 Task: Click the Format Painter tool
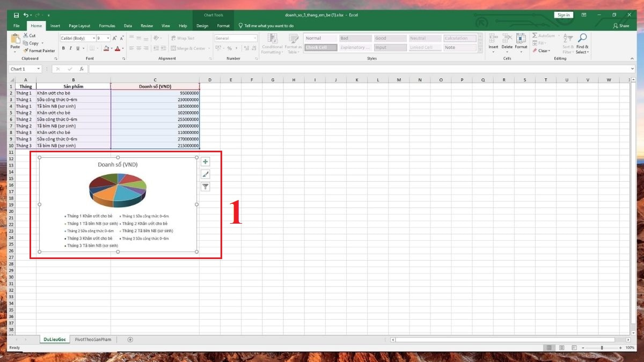point(39,51)
